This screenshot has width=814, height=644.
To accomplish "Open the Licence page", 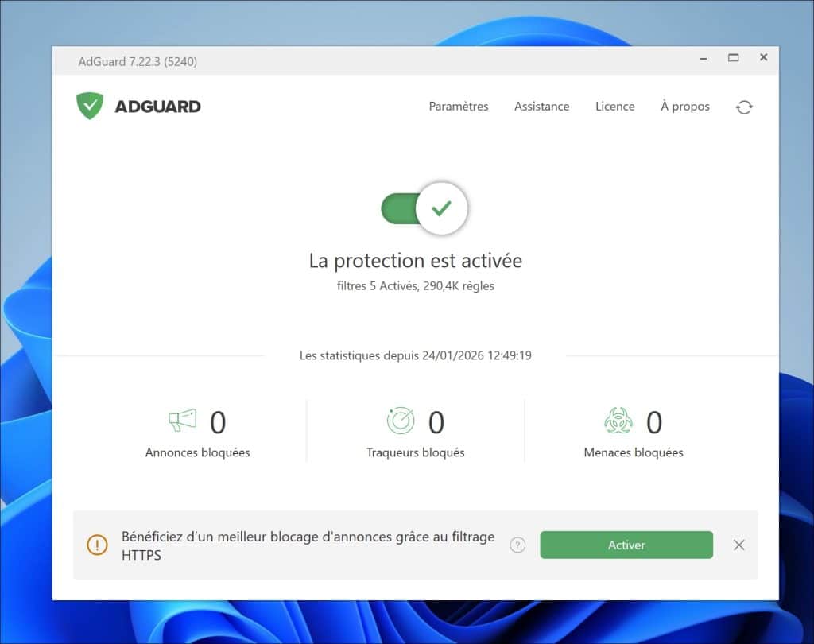I will click(x=614, y=106).
